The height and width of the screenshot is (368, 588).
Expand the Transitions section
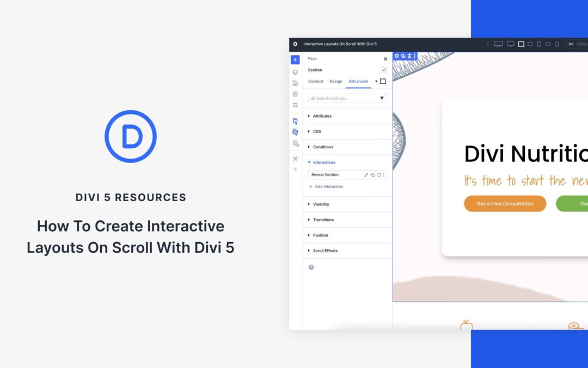pos(324,220)
